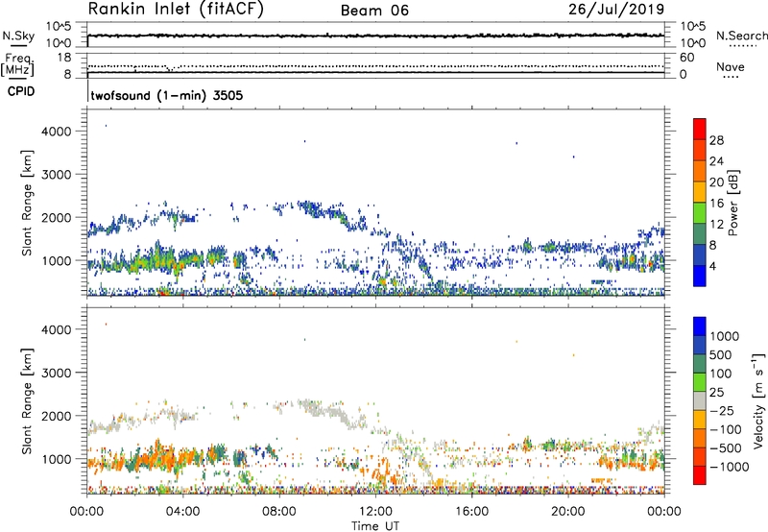Click the '100' velocity colorbar tick label

(x=721, y=374)
